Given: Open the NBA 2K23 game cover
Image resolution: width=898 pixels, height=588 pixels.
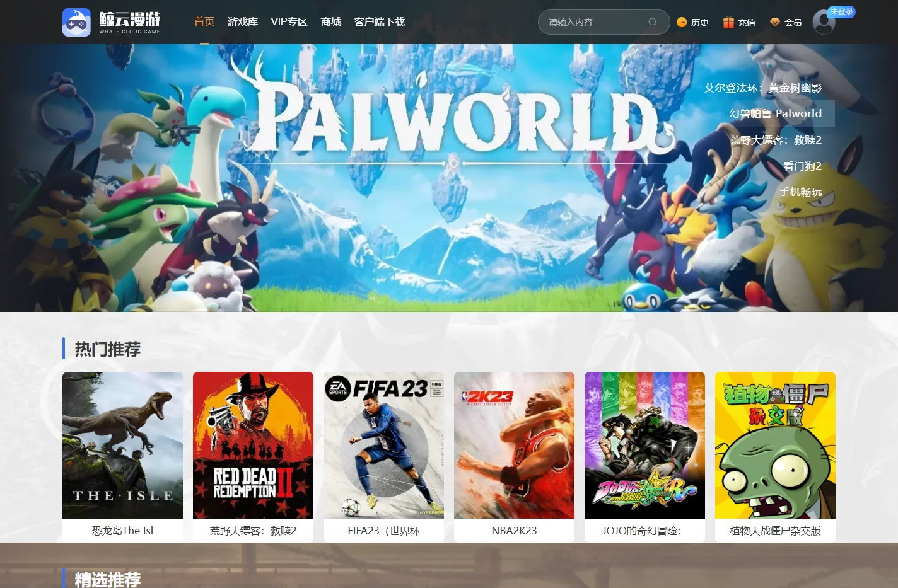Looking at the screenshot, I should point(514,445).
